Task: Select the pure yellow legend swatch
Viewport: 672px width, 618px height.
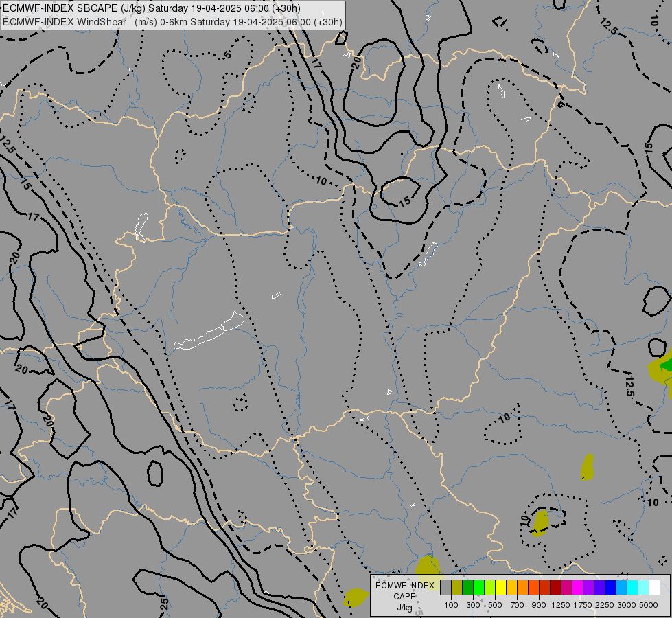Action: pyautogui.click(x=500, y=588)
